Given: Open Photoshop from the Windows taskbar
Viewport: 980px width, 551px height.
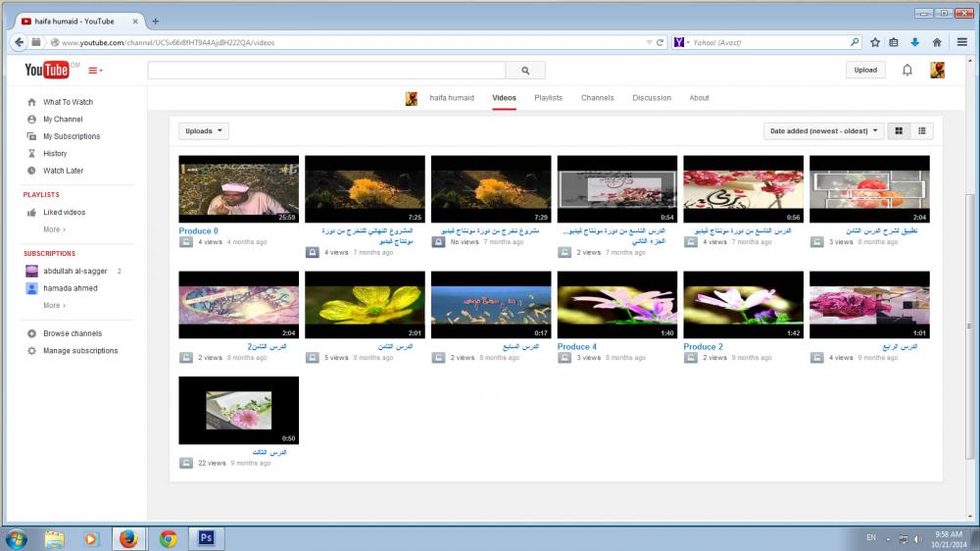Looking at the screenshot, I should click(x=206, y=538).
